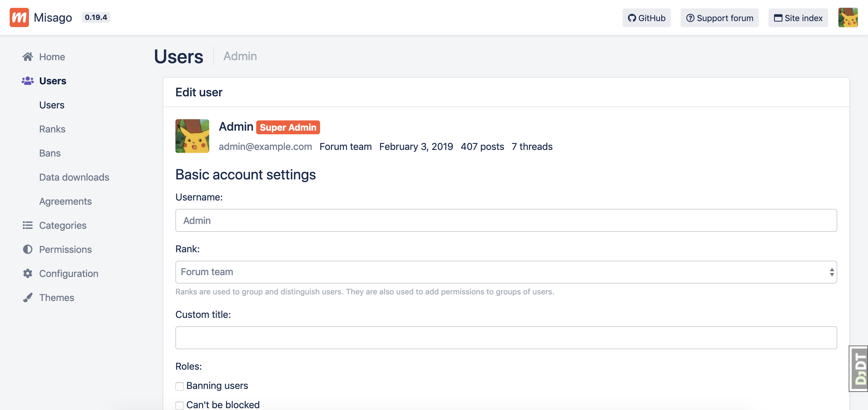Click the Permissions half-circle icon
This screenshot has height=410, width=868.
coord(28,250)
